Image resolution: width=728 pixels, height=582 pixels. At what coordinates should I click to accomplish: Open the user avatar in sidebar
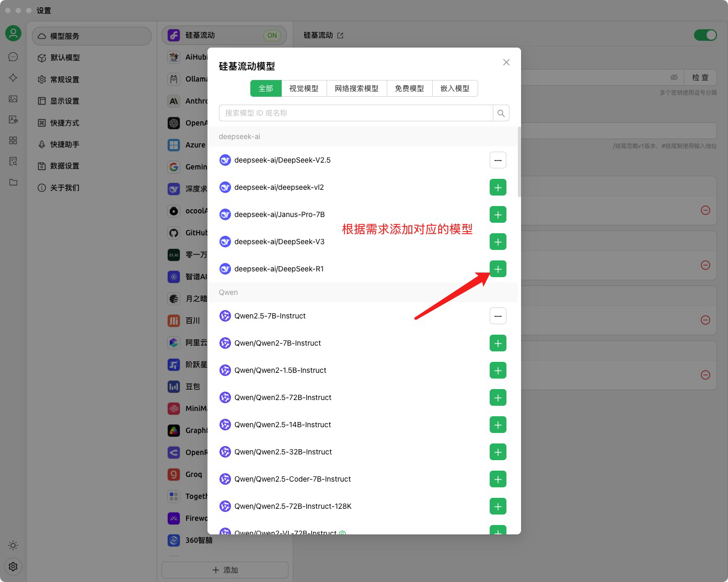[x=13, y=33]
